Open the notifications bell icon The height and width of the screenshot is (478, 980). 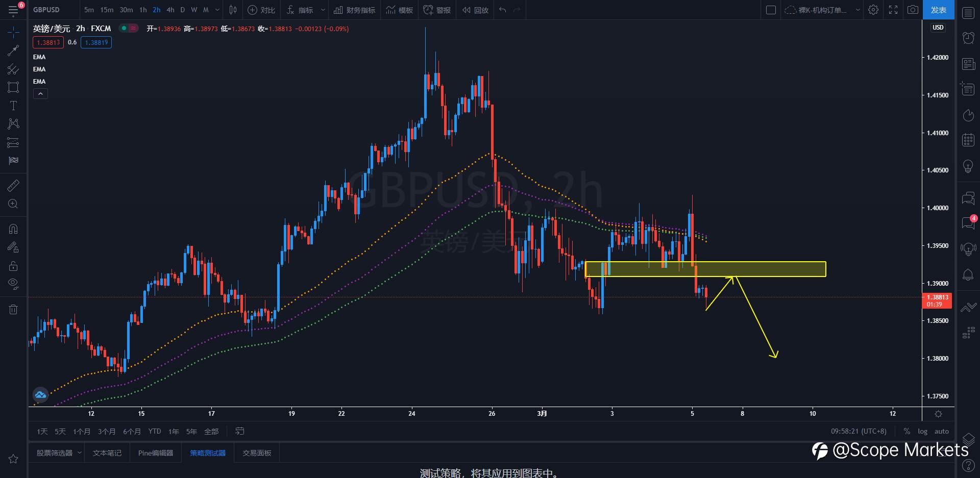pos(968,275)
